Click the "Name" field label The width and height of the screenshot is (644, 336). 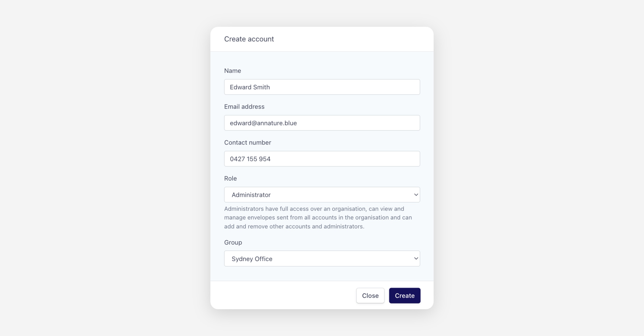point(232,71)
